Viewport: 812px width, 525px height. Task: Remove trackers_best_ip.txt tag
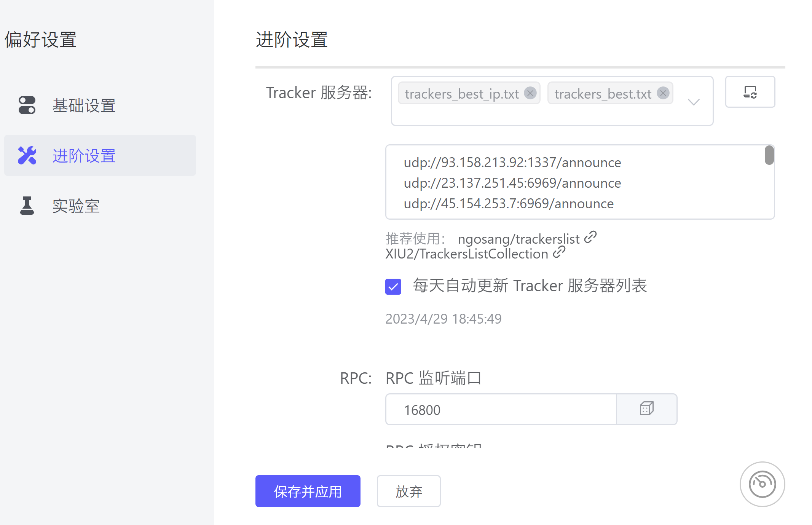click(530, 93)
